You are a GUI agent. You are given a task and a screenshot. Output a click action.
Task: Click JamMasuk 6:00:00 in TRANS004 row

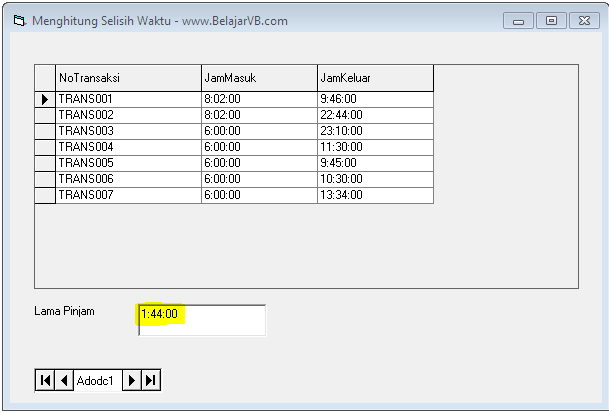259,147
